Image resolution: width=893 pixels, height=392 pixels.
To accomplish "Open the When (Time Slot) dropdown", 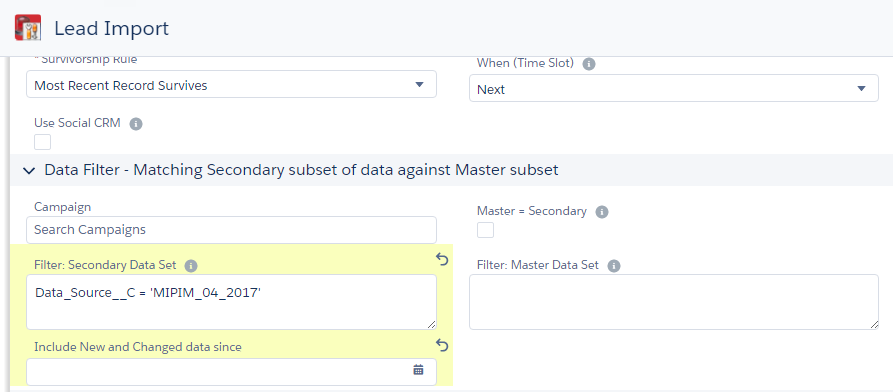I will point(674,88).
